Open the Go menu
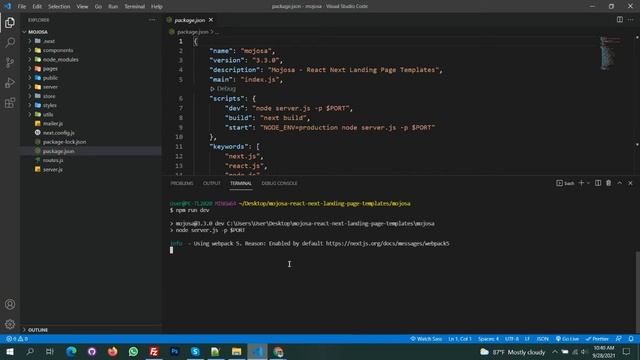Image resolution: width=640 pixels, height=360 pixels. 98,7
